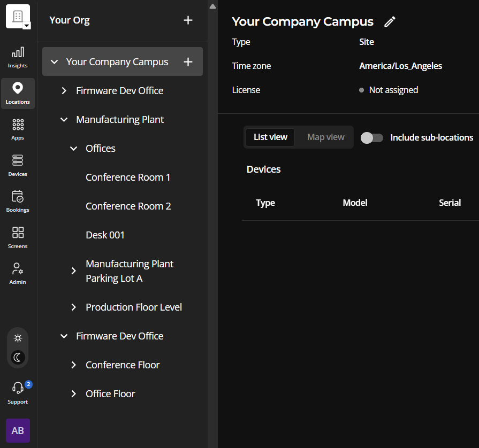This screenshot has width=479, height=448.
Task: Click the plus icon beside Your Org
Action: click(188, 20)
